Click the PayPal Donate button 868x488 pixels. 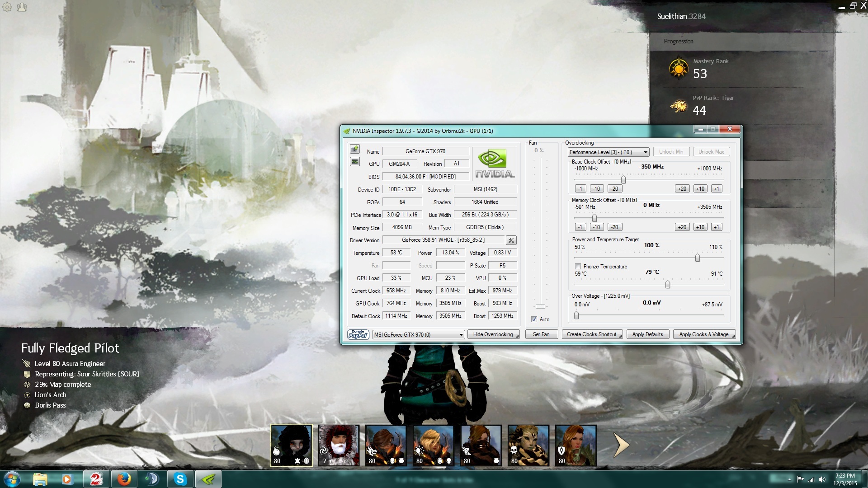click(358, 334)
